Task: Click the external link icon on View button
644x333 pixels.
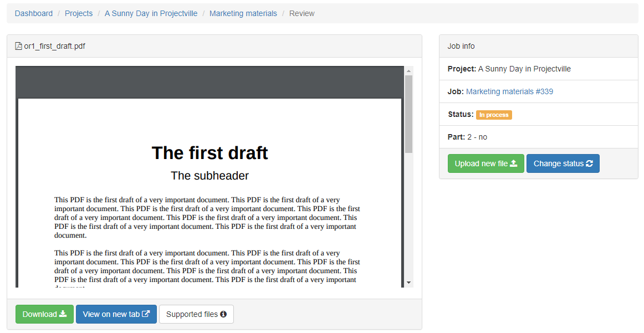Action: pyautogui.click(x=146, y=314)
